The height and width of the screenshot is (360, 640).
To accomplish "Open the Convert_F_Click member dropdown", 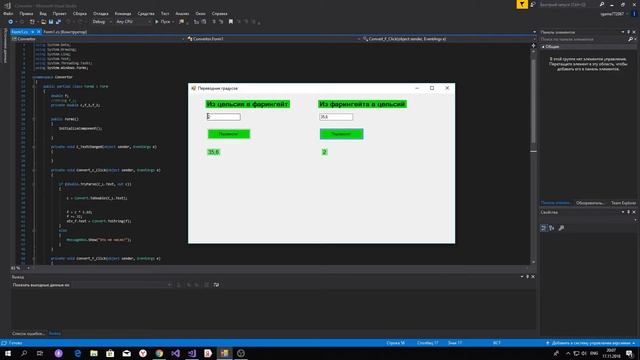I will (x=449, y=39).
